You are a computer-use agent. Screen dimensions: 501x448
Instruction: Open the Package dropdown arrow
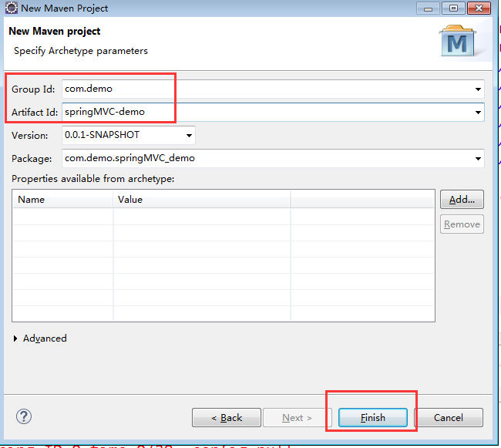tap(478, 159)
